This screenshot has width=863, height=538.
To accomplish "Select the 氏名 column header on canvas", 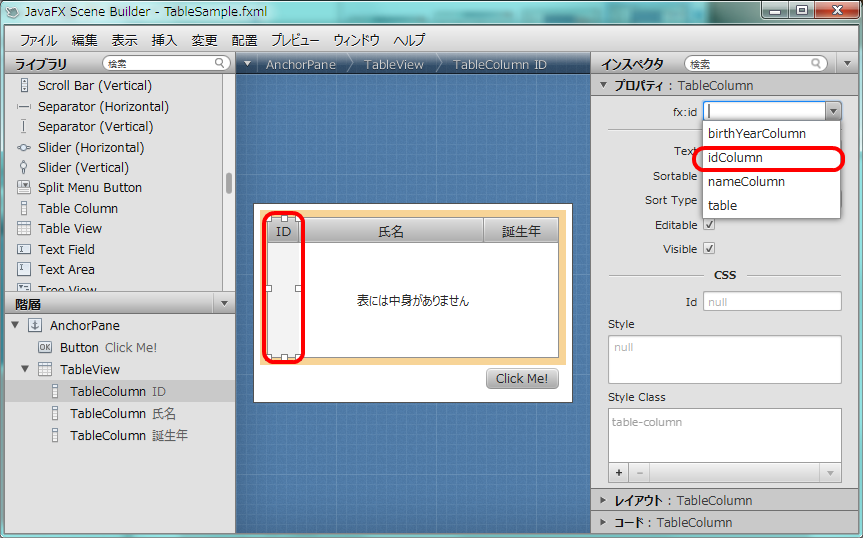I will click(391, 231).
